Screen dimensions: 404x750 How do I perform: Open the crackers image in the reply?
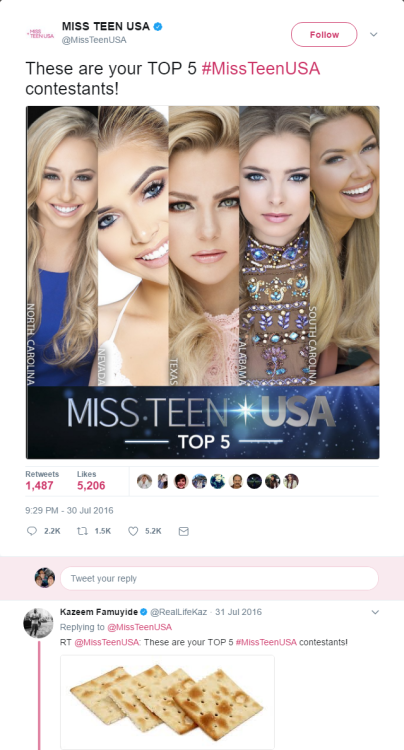click(x=167, y=702)
